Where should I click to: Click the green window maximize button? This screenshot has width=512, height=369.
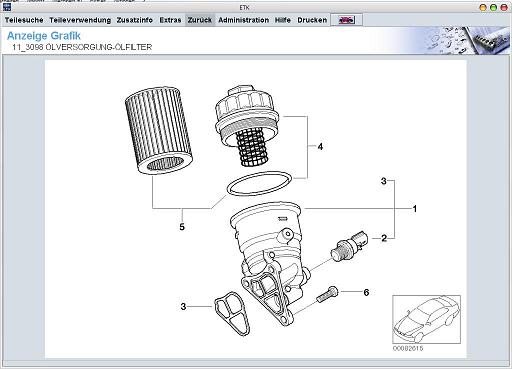coord(493,7)
